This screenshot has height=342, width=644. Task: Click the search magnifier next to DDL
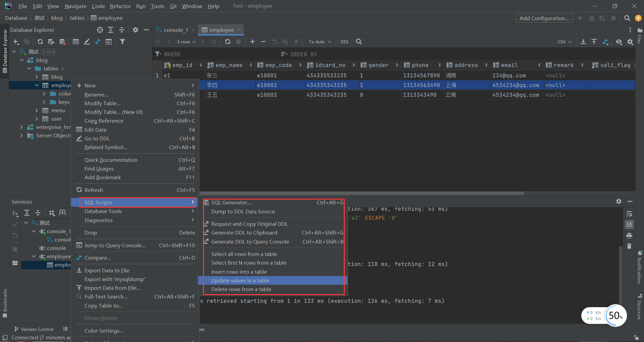[x=359, y=42]
